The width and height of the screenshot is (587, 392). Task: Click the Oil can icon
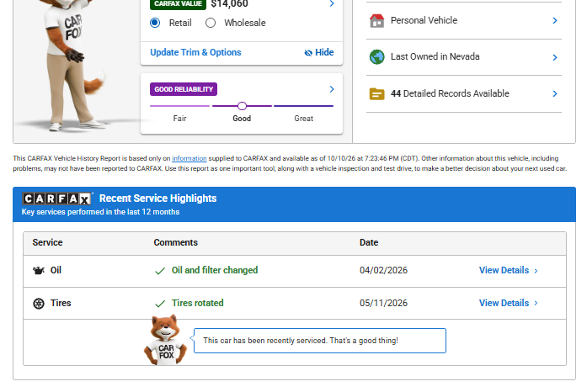39,270
